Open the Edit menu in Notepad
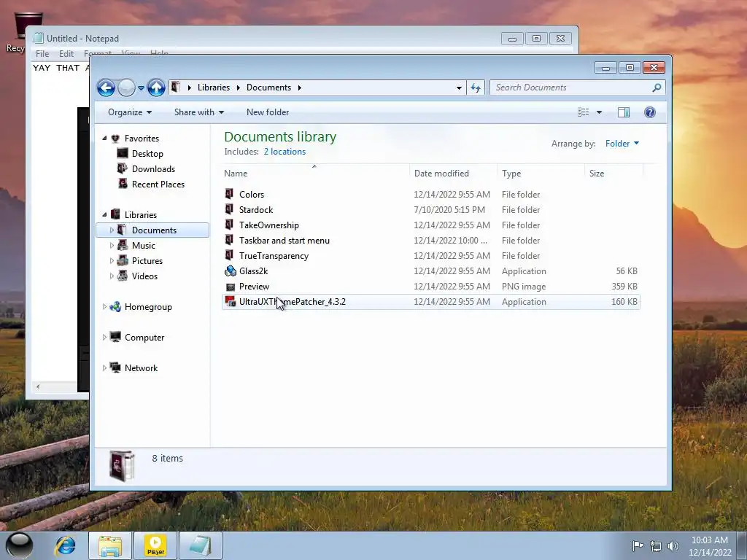The width and height of the screenshot is (747, 560). 66,54
